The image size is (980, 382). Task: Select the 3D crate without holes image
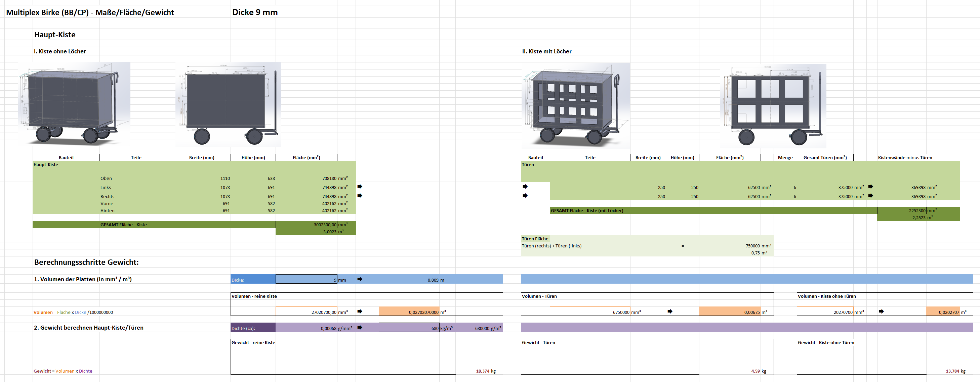74,103
